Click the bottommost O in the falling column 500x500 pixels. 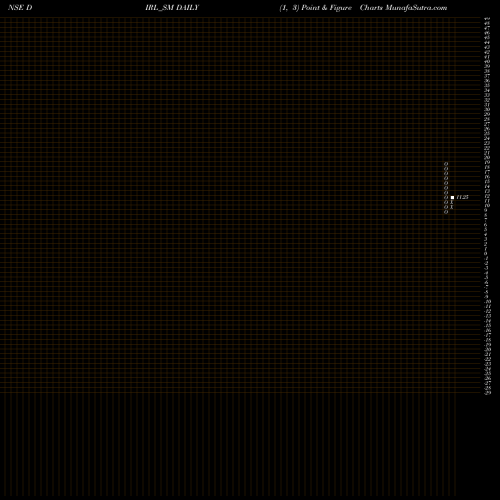pos(446,212)
